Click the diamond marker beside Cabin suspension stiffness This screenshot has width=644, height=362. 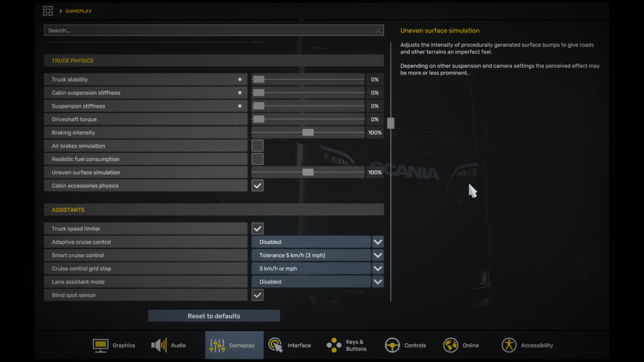(240, 93)
